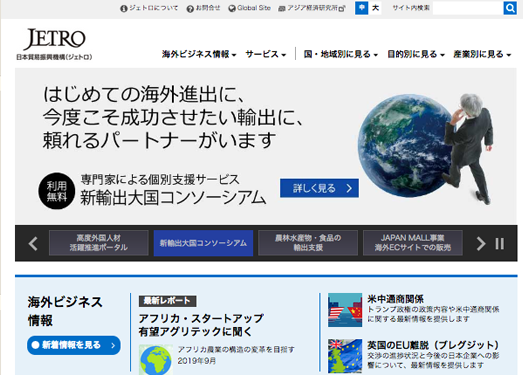Viewport: 523px width, 375px height.
Task: Open アフリカ・スタートアップ report headline
Action: 201,325
